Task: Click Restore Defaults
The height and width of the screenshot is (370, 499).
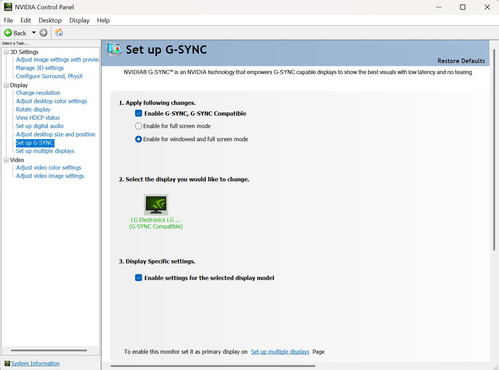Action: click(461, 61)
